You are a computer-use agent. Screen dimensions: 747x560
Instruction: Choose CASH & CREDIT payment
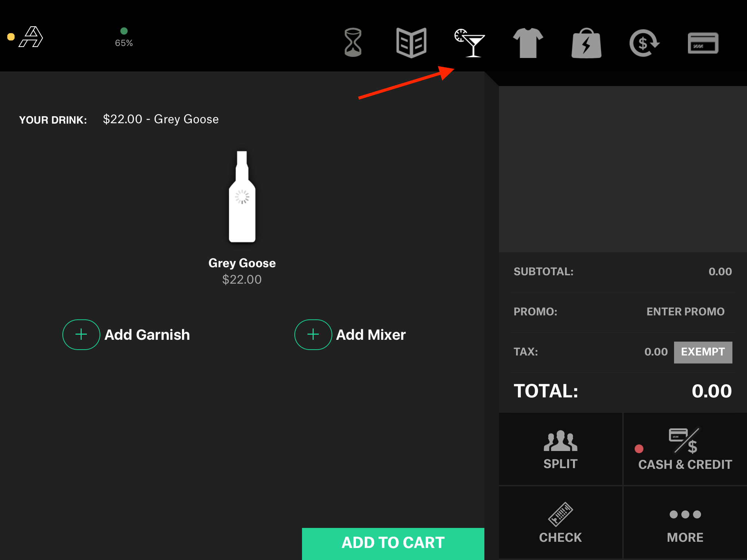point(685,449)
